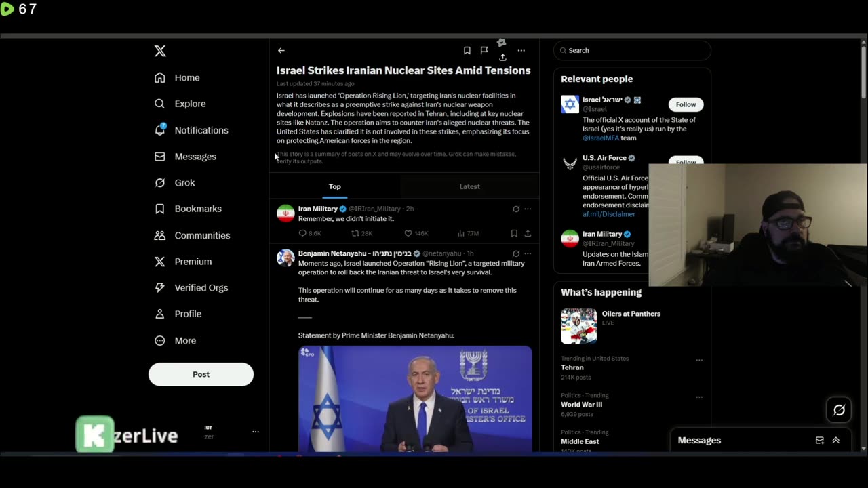The width and height of the screenshot is (868, 488).
Task: Open Benjamin Netanyahu's avatar on his post
Action: point(285,258)
